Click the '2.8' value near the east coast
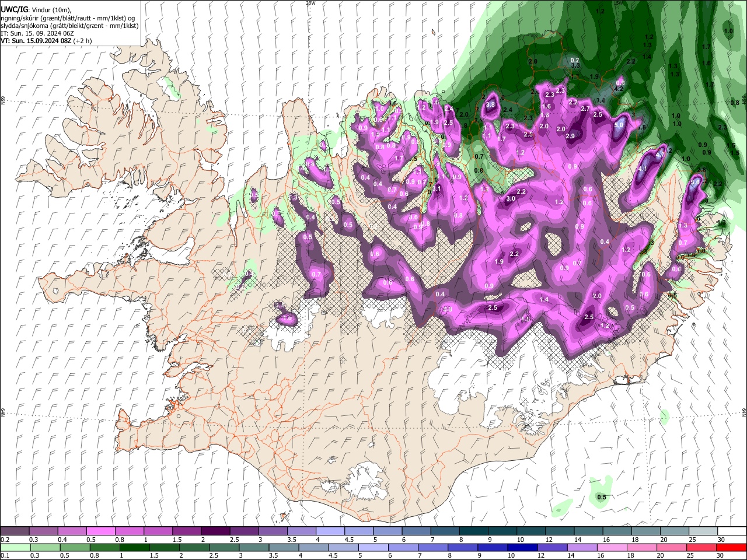 [x=702, y=170]
